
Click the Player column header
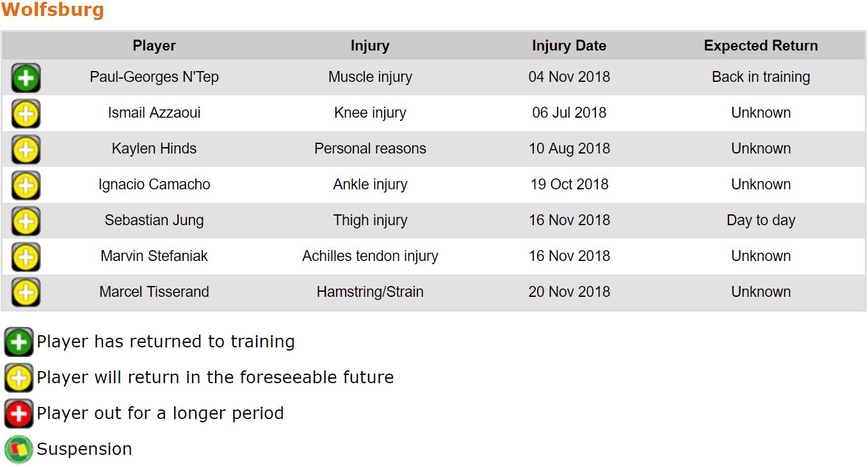[x=154, y=46]
